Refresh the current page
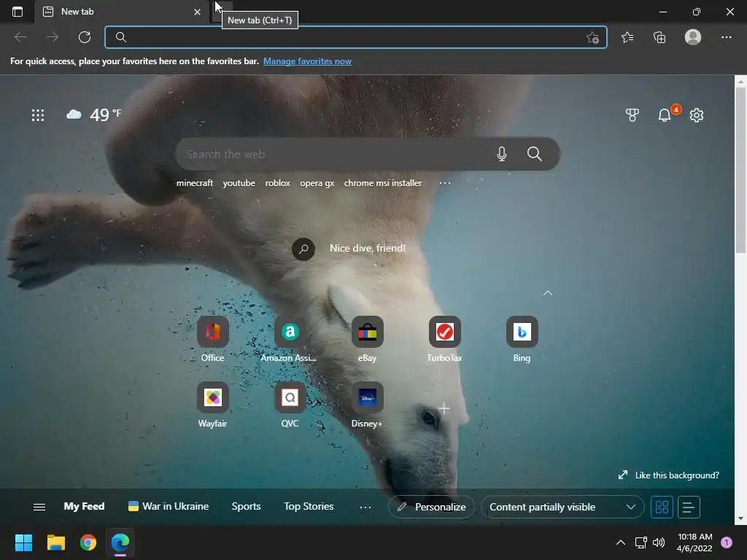The width and height of the screenshot is (747, 560). click(x=85, y=37)
